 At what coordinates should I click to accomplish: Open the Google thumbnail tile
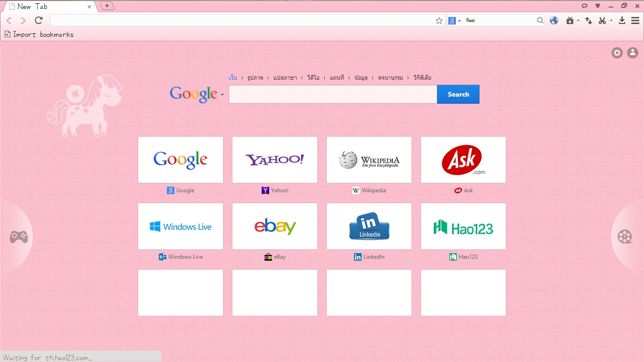tap(181, 160)
